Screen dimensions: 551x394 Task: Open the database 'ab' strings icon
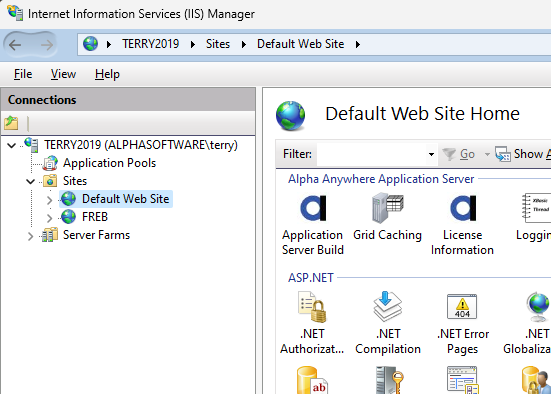(x=313, y=380)
